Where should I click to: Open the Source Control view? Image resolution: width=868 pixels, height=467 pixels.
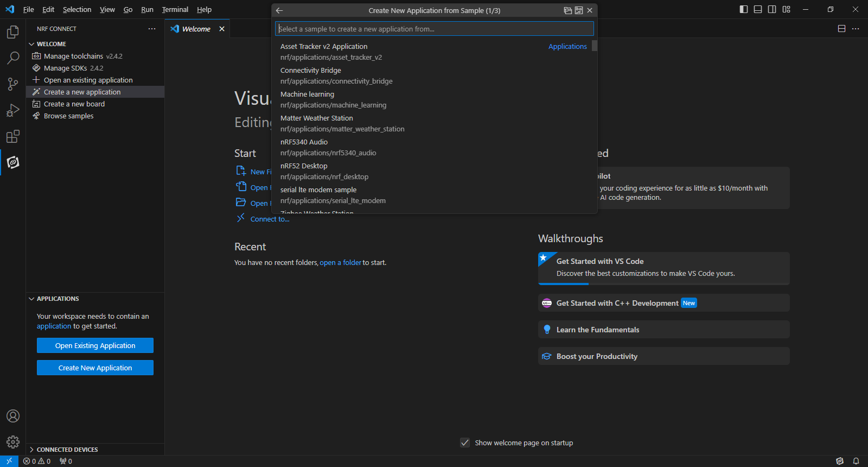[12, 84]
